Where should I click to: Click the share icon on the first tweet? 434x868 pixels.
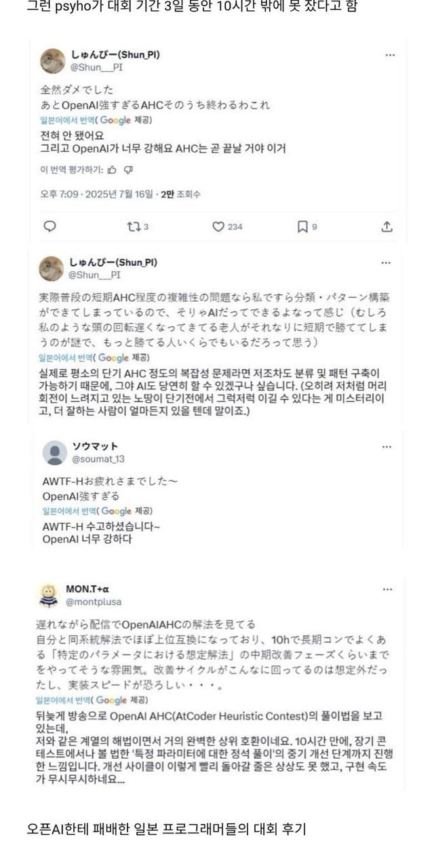(x=387, y=226)
